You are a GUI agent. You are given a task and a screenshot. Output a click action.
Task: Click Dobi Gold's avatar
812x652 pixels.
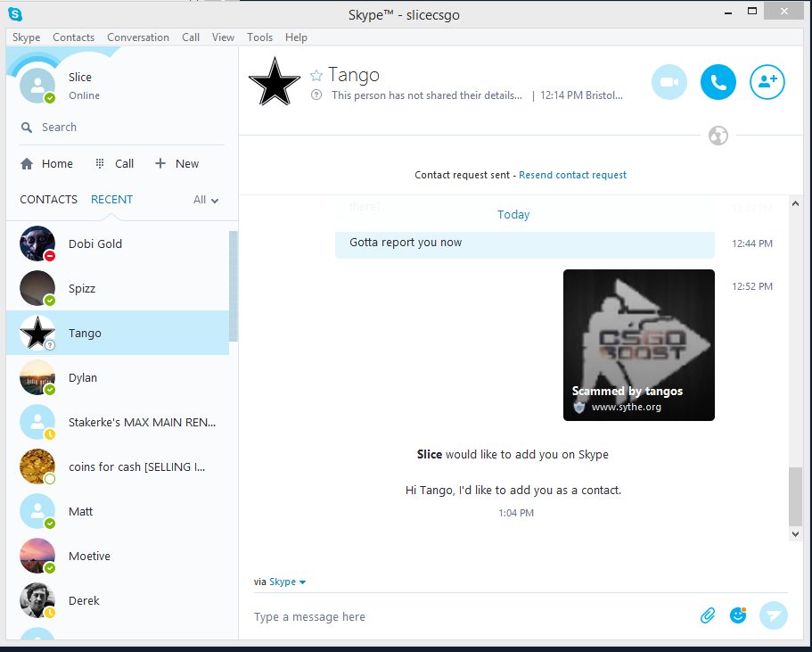coord(37,243)
